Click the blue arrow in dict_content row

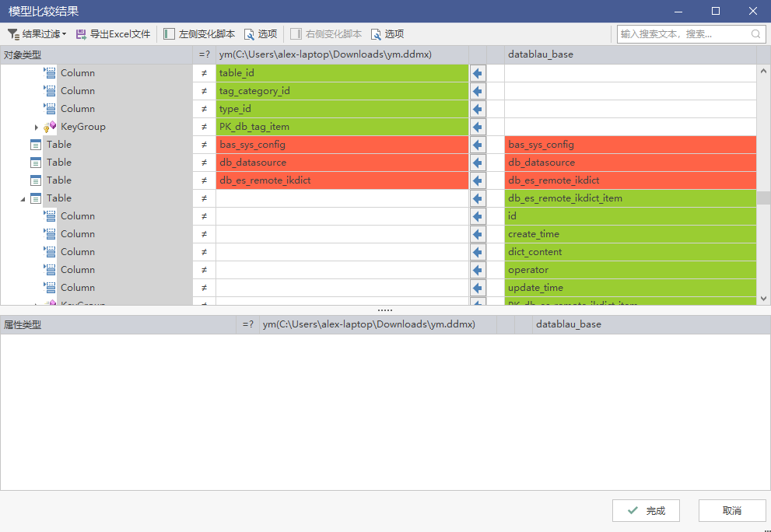tap(478, 252)
